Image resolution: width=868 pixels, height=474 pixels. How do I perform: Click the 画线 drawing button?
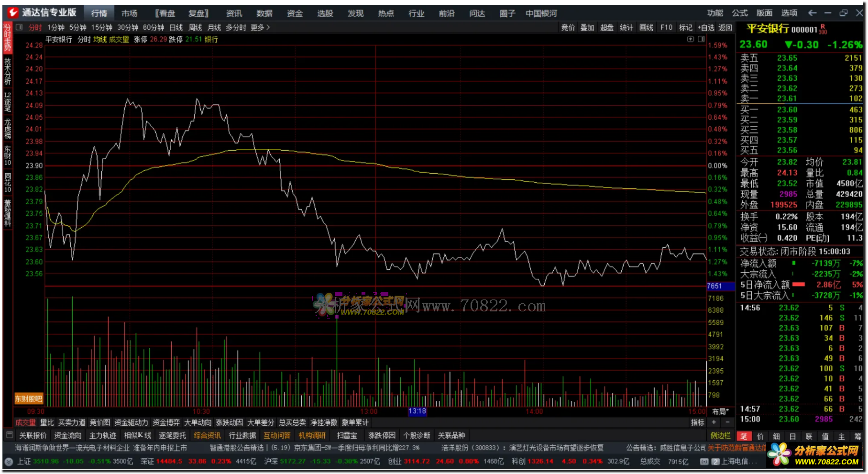[x=646, y=28]
